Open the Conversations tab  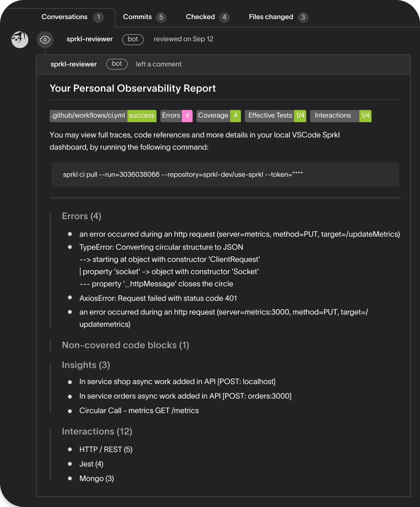[x=72, y=17]
